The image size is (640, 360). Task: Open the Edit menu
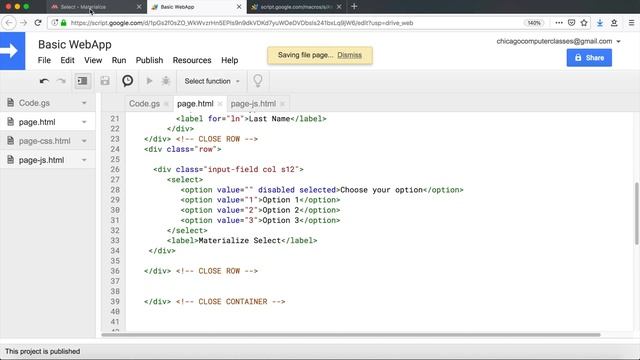click(67, 60)
